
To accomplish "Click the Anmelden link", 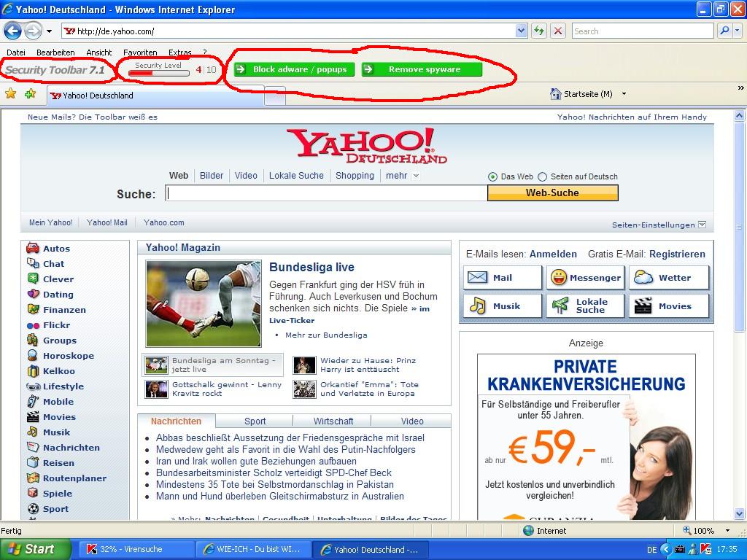I will click(553, 254).
